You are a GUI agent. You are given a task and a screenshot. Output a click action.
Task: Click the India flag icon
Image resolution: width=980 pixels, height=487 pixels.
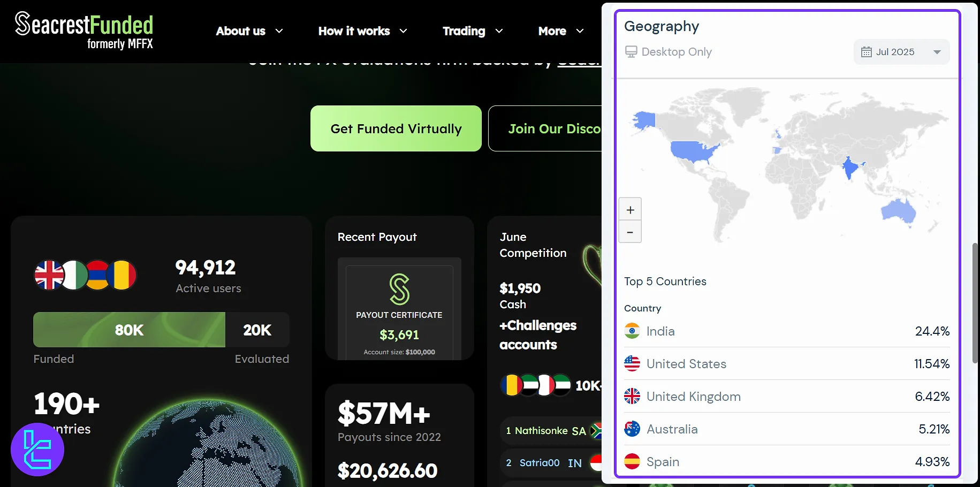point(632,331)
